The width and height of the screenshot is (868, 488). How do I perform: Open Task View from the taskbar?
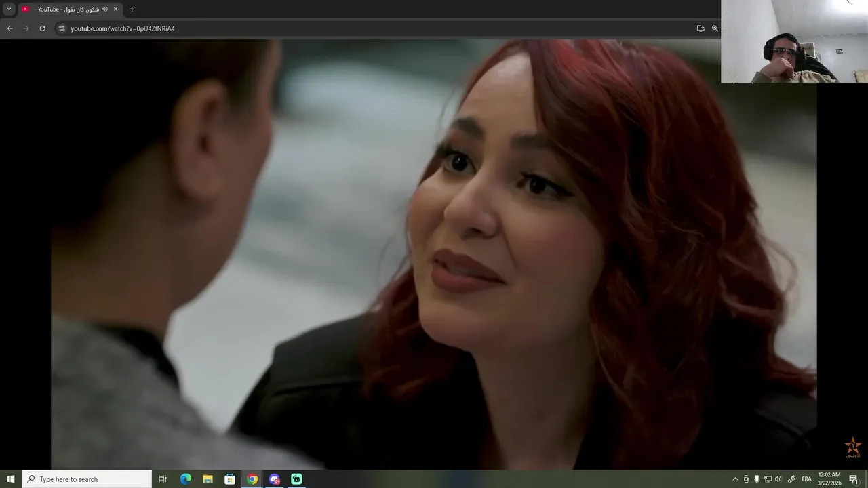tap(163, 479)
